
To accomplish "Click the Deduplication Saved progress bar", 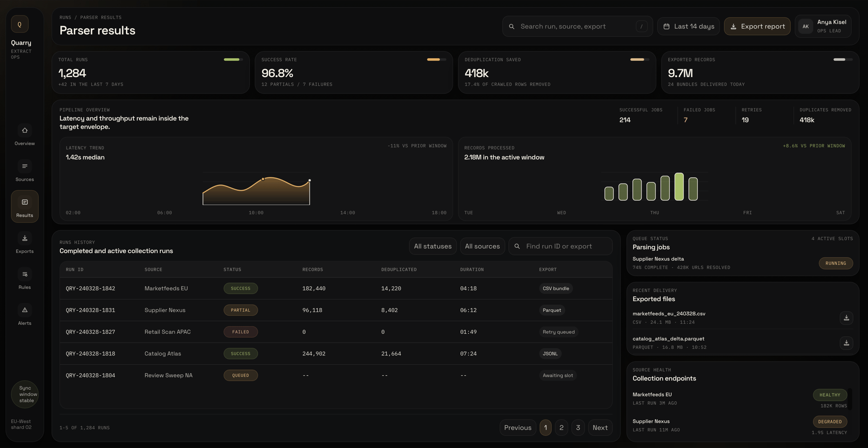I will tap(640, 60).
